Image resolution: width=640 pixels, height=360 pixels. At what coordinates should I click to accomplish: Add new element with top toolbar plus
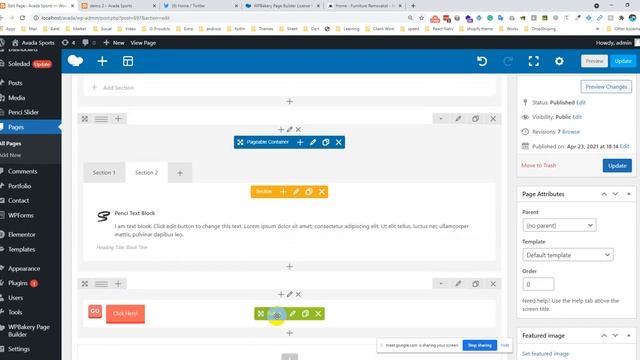[102, 61]
